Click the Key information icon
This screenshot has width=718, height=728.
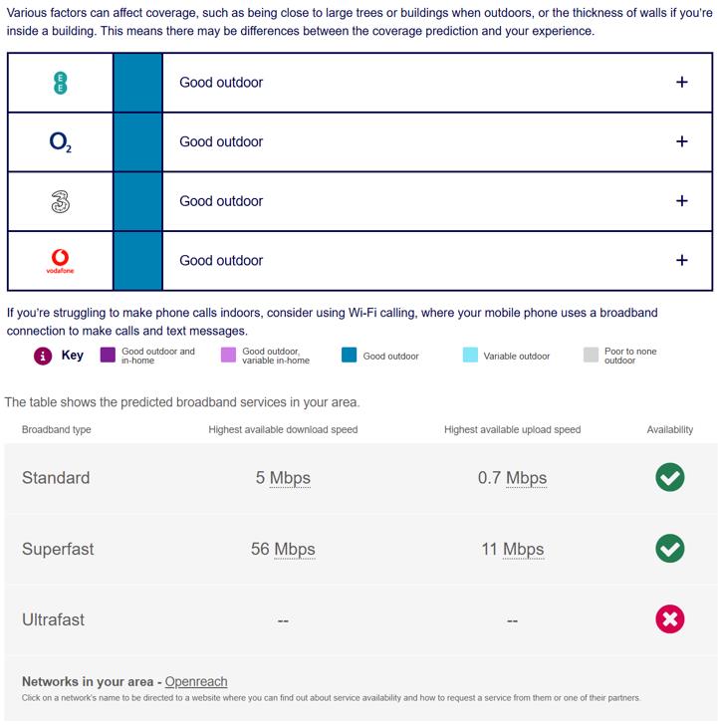pyautogui.click(x=43, y=356)
